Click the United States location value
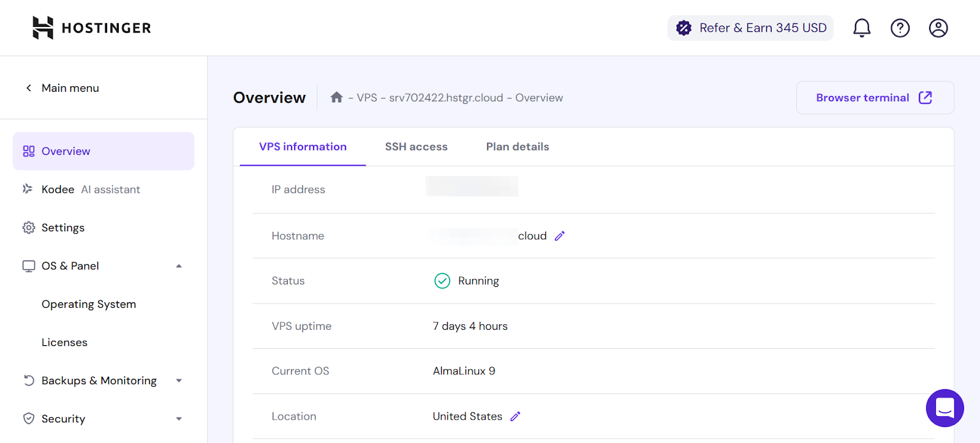This screenshot has height=443, width=980. click(467, 416)
